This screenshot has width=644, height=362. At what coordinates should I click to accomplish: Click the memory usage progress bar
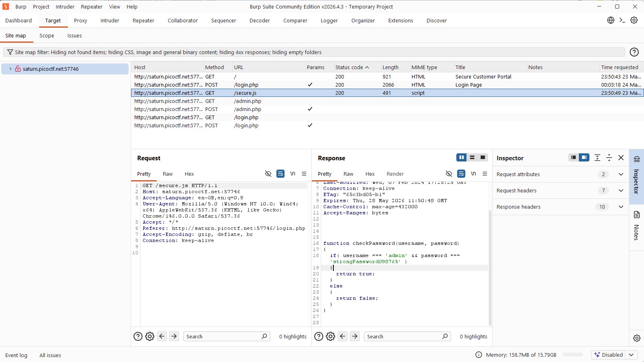point(573,355)
